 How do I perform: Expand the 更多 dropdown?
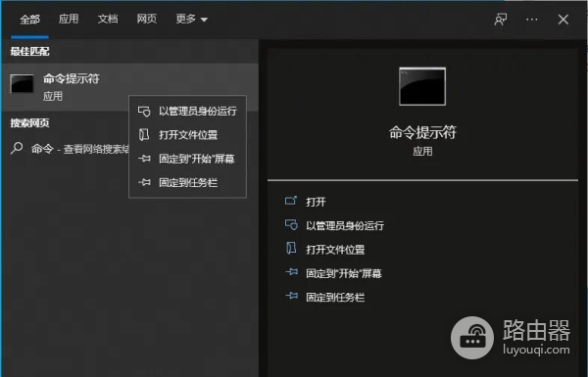point(192,19)
